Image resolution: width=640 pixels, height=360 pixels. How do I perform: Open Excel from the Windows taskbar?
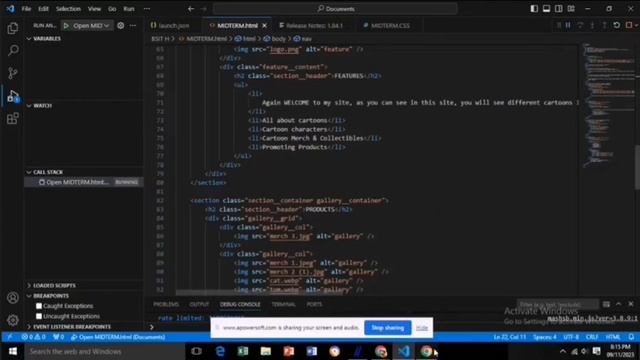[x=243, y=351]
